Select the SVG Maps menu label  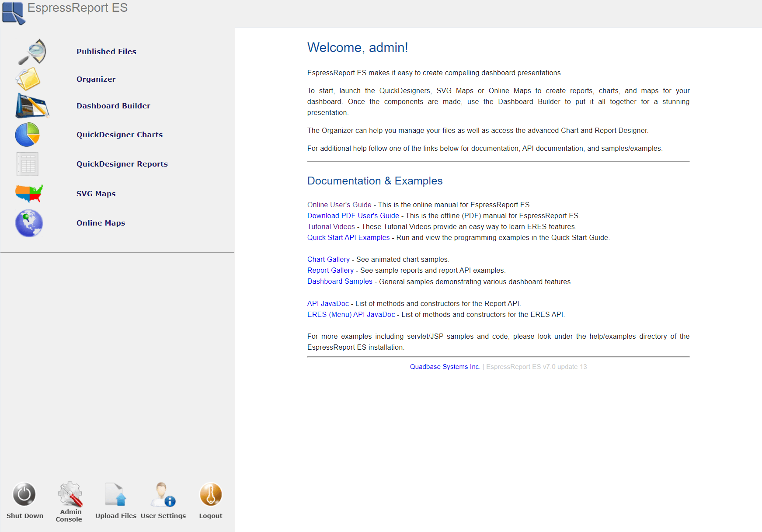(x=96, y=194)
